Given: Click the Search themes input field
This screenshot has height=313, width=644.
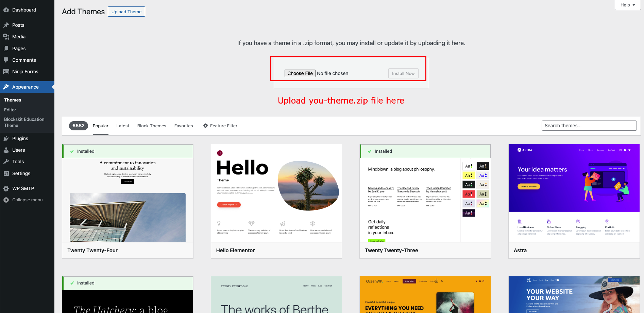Looking at the screenshot, I should (589, 126).
